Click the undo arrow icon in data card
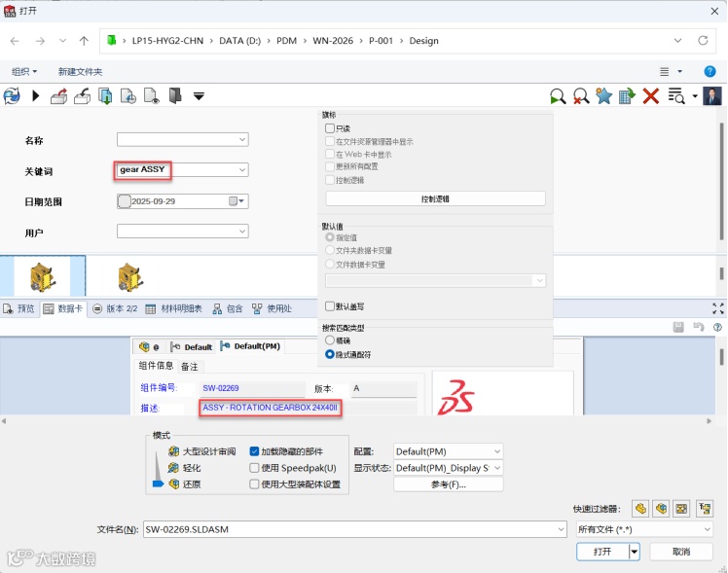This screenshot has width=728, height=573. tap(698, 327)
